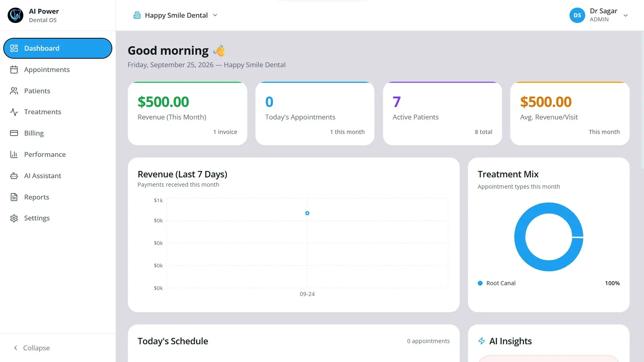Image resolution: width=644 pixels, height=362 pixels.
Task: Click the Root Canal blue legend dot
Action: click(480, 283)
